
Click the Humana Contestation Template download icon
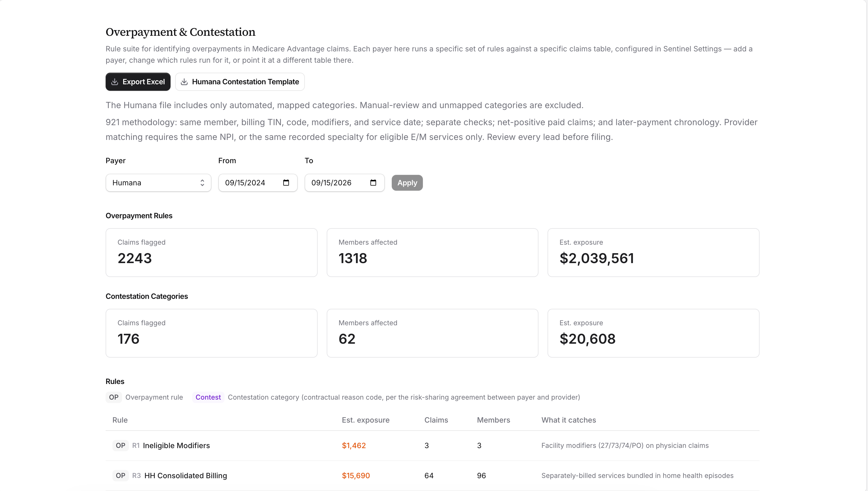[x=184, y=82]
